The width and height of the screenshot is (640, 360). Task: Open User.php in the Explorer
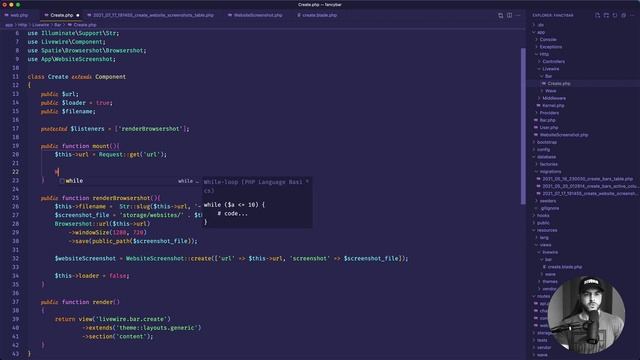[x=549, y=128]
